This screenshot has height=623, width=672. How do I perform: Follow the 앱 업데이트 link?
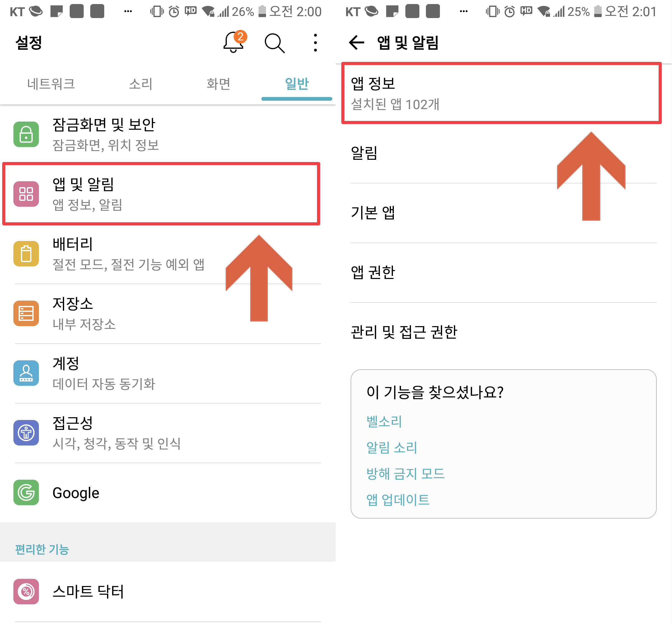pos(398,500)
